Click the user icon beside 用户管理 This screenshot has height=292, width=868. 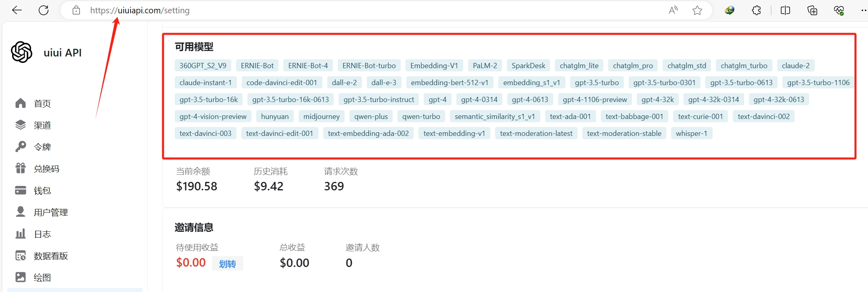click(21, 212)
